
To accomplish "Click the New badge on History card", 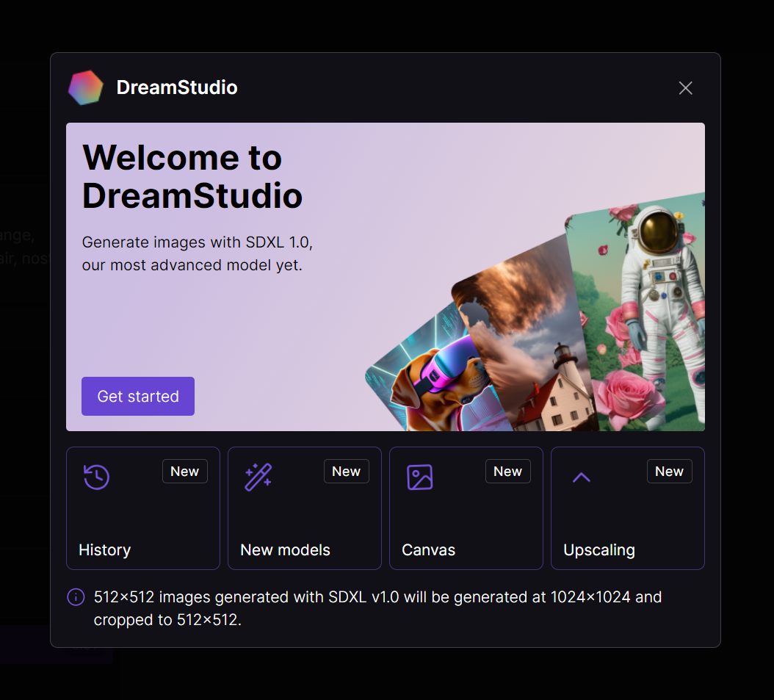I will pos(184,472).
